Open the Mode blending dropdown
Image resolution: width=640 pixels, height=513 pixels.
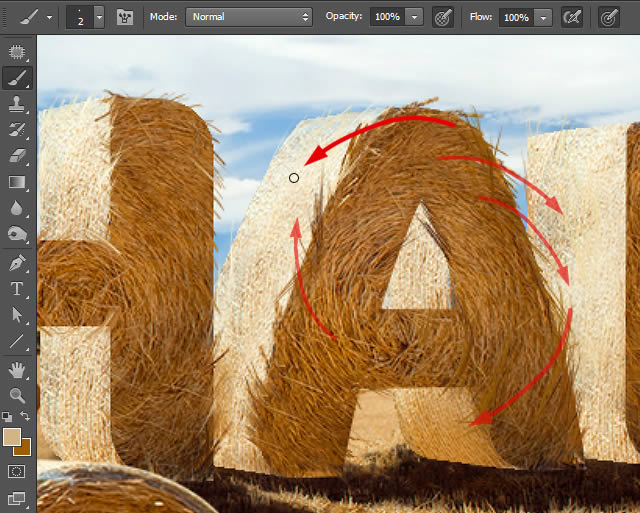tap(249, 17)
